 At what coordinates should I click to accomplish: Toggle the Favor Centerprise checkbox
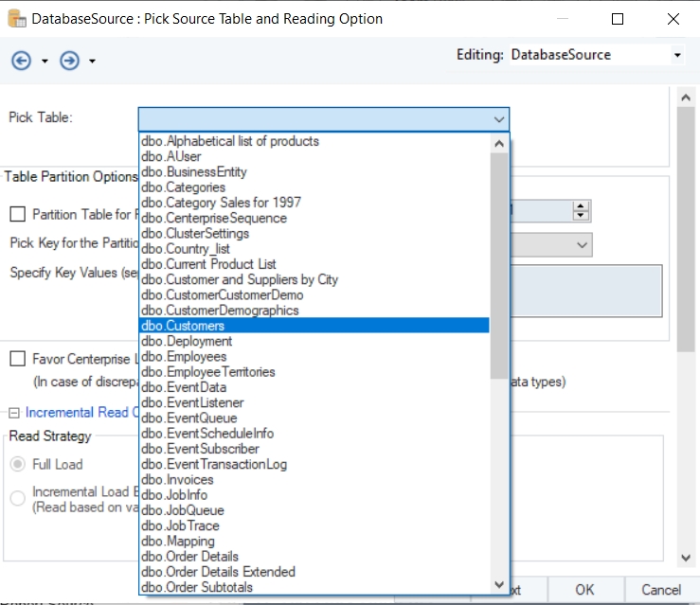click(x=18, y=359)
